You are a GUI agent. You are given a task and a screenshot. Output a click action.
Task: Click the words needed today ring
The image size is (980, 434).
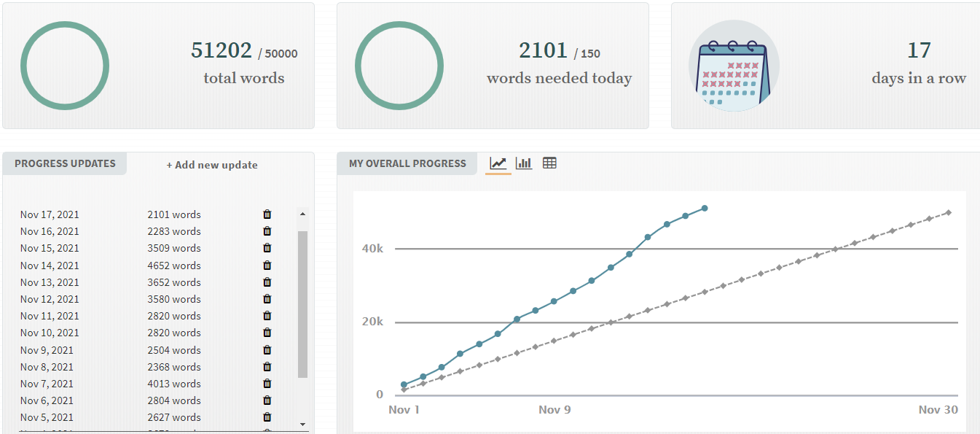tap(399, 66)
